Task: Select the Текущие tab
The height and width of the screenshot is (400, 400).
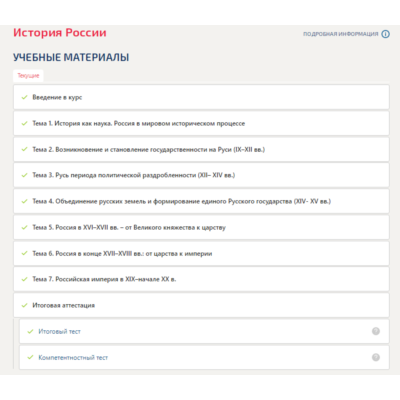Action: pyautogui.click(x=28, y=76)
